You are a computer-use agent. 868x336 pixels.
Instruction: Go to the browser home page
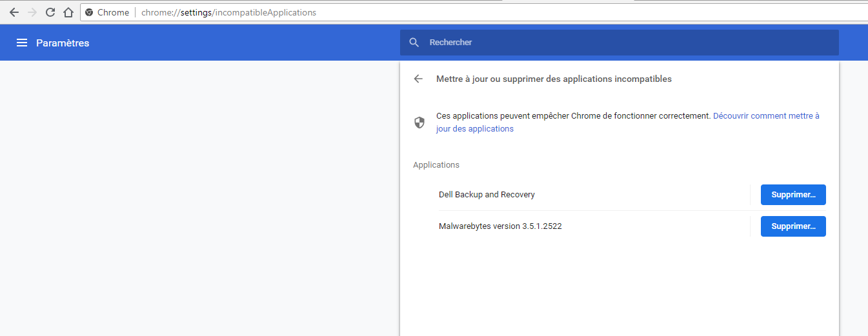click(x=68, y=12)
